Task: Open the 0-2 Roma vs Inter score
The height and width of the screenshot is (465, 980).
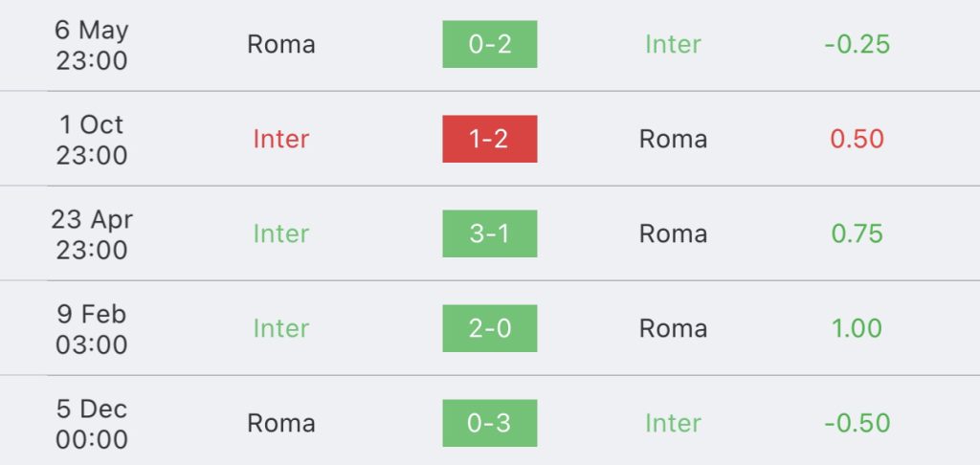Action: 489,44
